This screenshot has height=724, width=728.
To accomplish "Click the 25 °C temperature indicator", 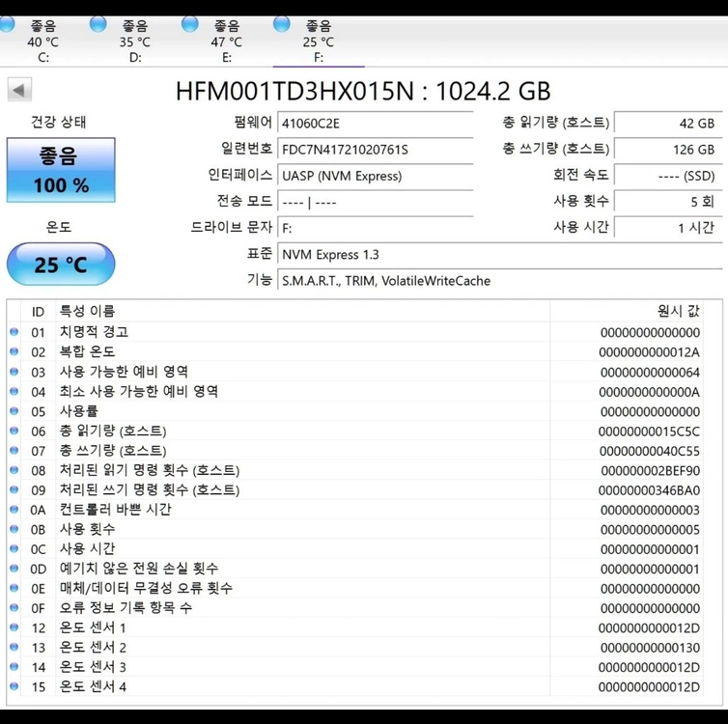I will [x=61, y=265].
